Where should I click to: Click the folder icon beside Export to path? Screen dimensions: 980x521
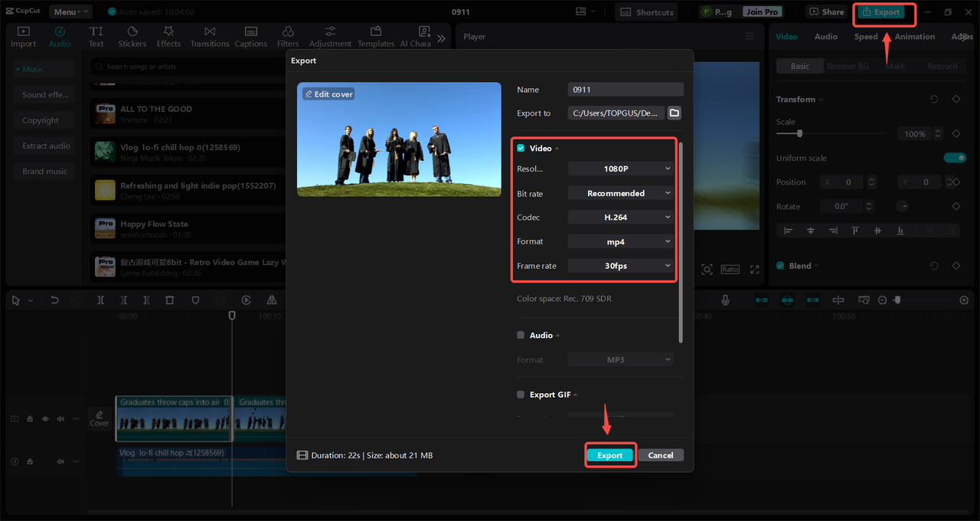coord(674,113)
